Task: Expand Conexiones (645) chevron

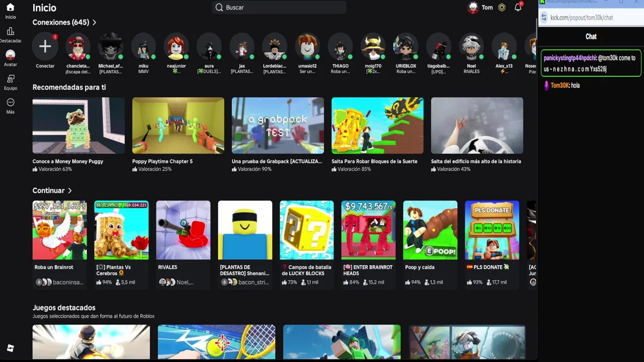Action: click(94, 23)
